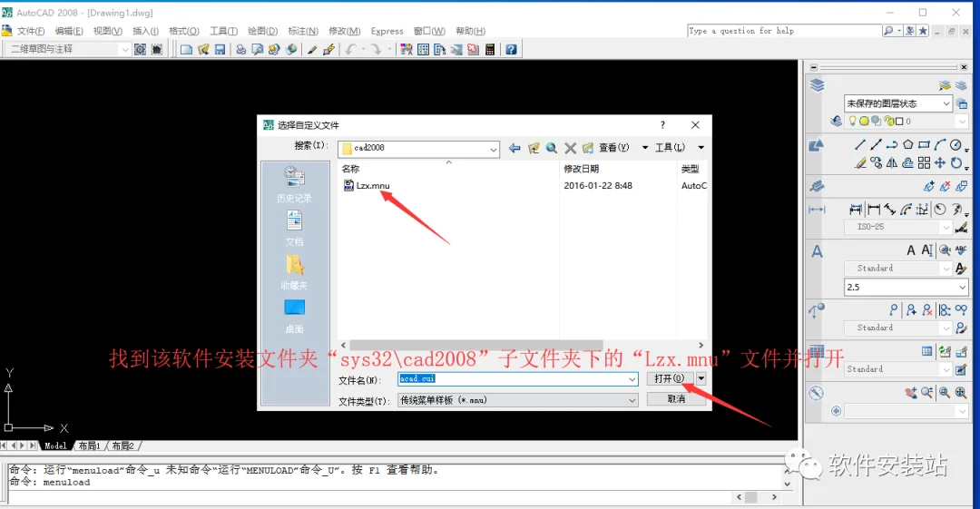This screenshot has height=509, width=980.
Task: Toggle layer 0 freeze sun icon
Action: click(864, 122)
